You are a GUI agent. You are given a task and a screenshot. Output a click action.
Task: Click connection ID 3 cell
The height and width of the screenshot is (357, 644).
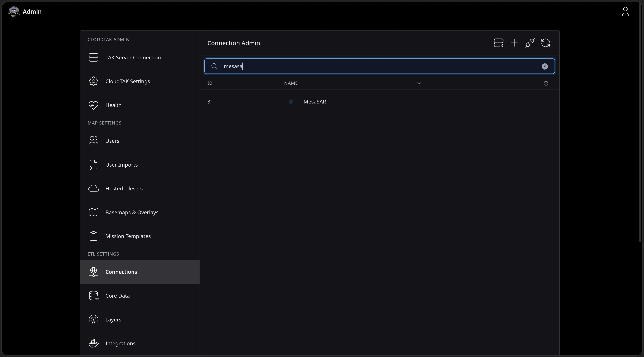click(209, 102)
